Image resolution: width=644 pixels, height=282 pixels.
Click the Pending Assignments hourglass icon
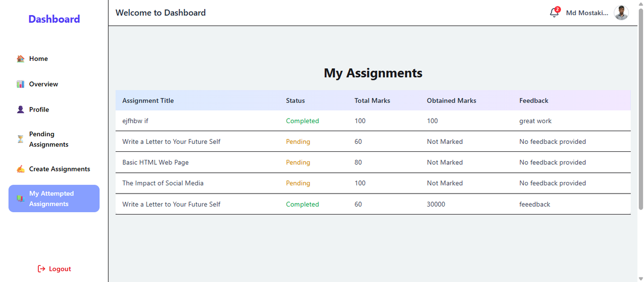click(x=21, y=139)
